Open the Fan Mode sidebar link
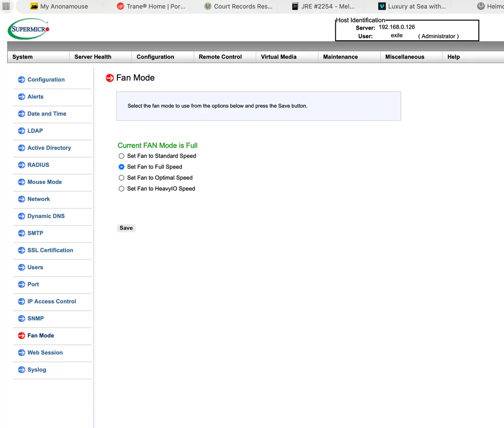Screen dimensions: 504x428 pyautogui.click(x=41, y=335)
